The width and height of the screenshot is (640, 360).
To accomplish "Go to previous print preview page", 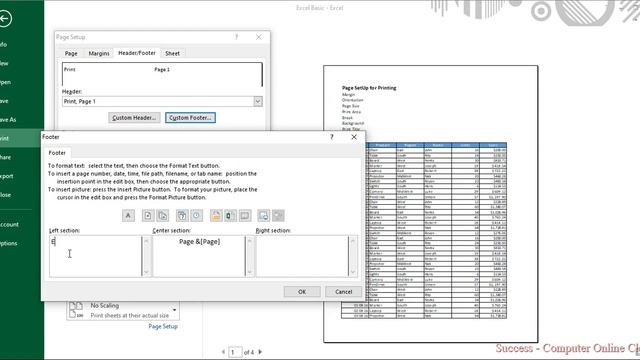I will 223,352.
